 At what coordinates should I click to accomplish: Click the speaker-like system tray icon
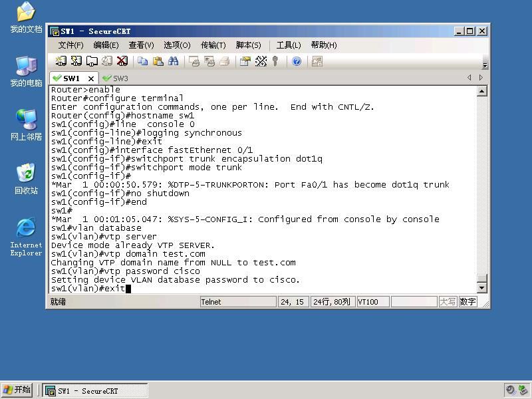coord(509,390)
